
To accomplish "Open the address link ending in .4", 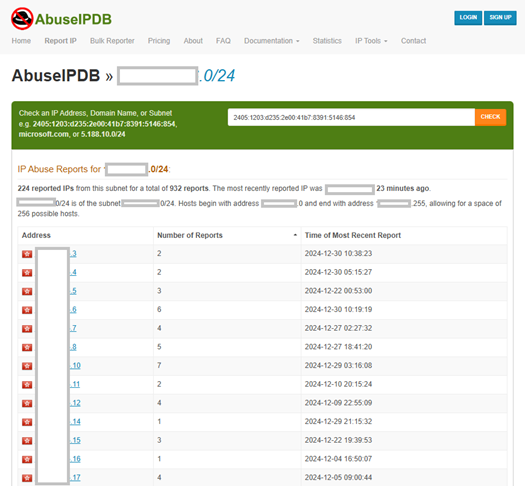I will click(73, 272).
